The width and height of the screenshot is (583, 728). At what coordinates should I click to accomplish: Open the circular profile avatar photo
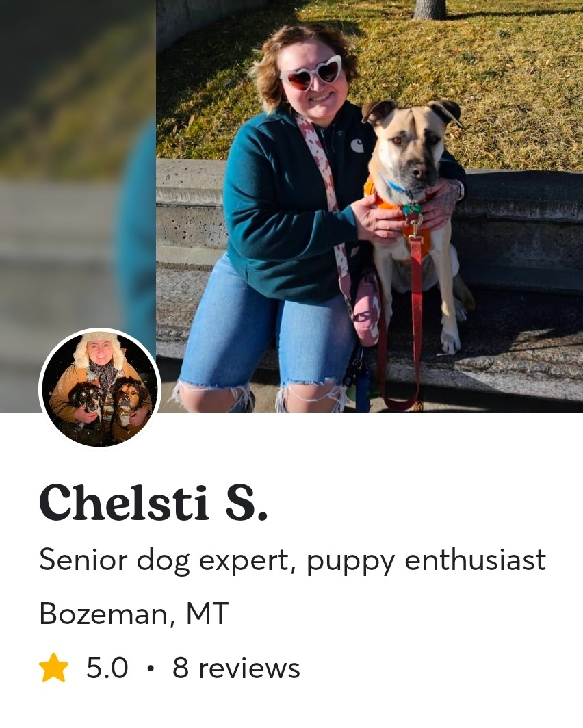point(100,388)
